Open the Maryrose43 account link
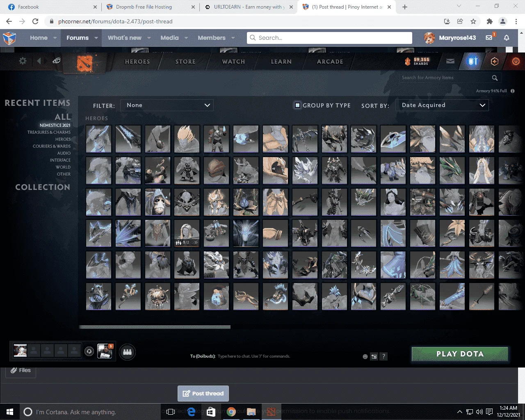Screen dimensions: 525x420 coord(450,38)
